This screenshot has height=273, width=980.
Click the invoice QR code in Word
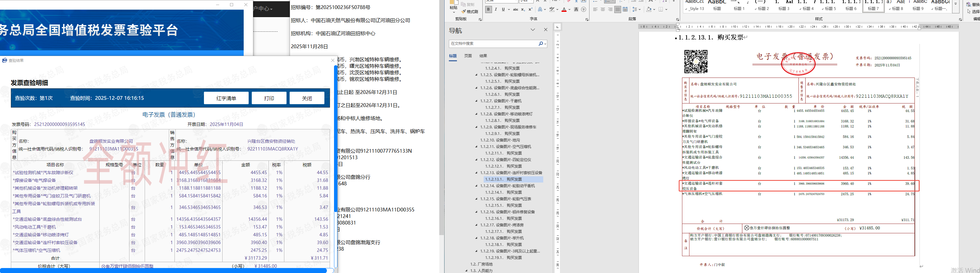[x=696, y=61]
